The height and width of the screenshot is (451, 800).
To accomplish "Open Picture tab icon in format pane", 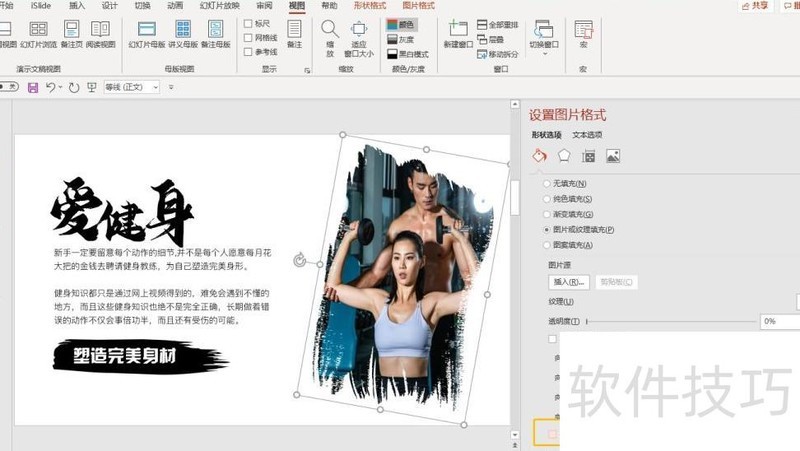I will 613,156.
